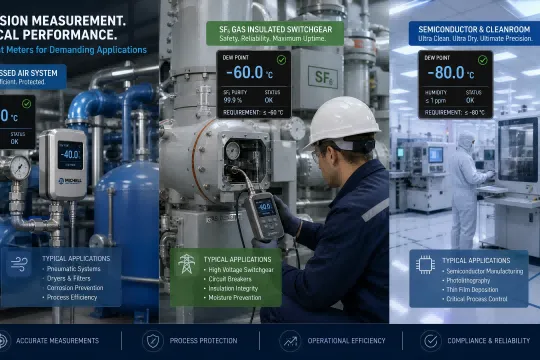The height and width of the screenshot is (360, 540).
Task: Click 'Process Efficiency' list item
Action: tap(72, 297)
